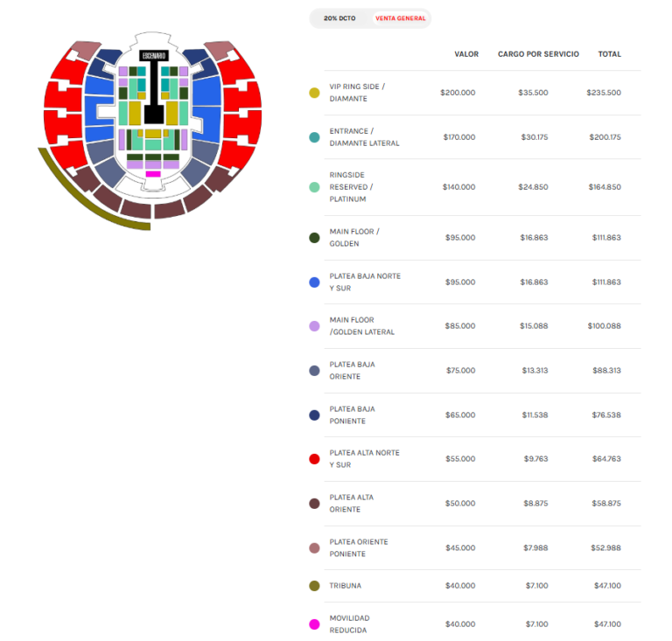This screenshot has height=641, width=672.
Task: Click the Platea Baja Oriente label
Action: (352, 371)
